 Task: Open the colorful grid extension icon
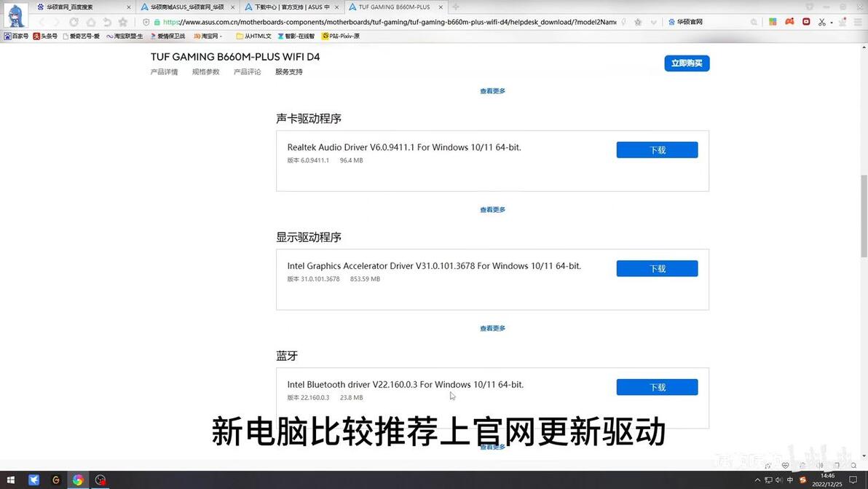[773, 22]
